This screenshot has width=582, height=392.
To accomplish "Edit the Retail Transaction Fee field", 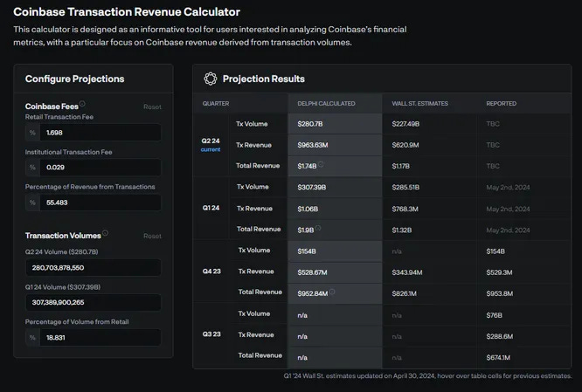I will [x=94, y=133].
